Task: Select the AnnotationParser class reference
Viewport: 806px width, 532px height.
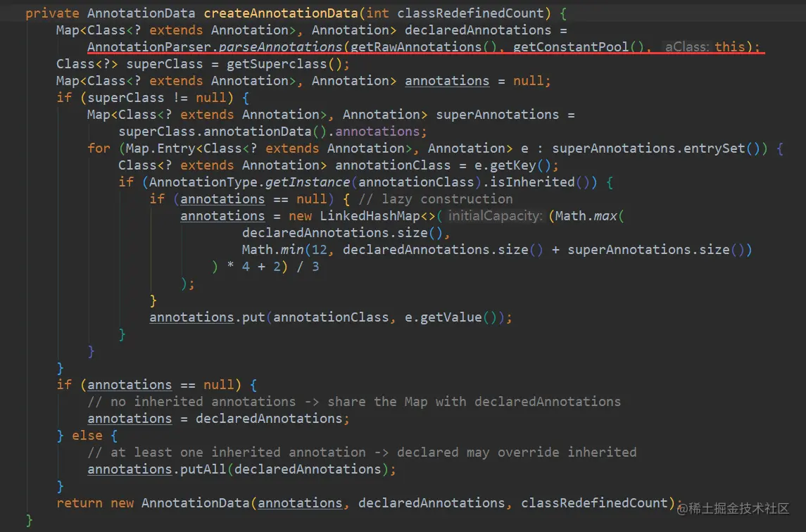Action: point(149,46)
